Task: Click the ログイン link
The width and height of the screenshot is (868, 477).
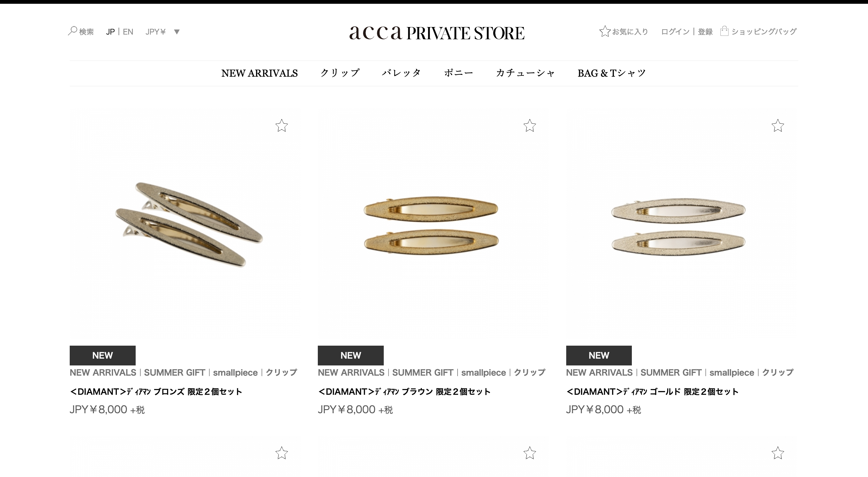Action: pyautogui.click(x=675, y=32)
